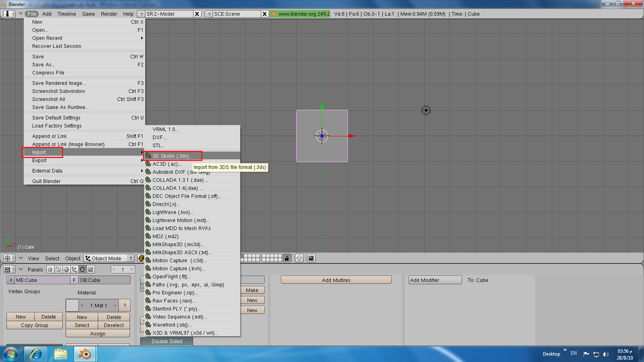The height and width of the screenshot is (362, 644).
Task: Choose Wavefront (.obj) import
Action: click(192, 325)
